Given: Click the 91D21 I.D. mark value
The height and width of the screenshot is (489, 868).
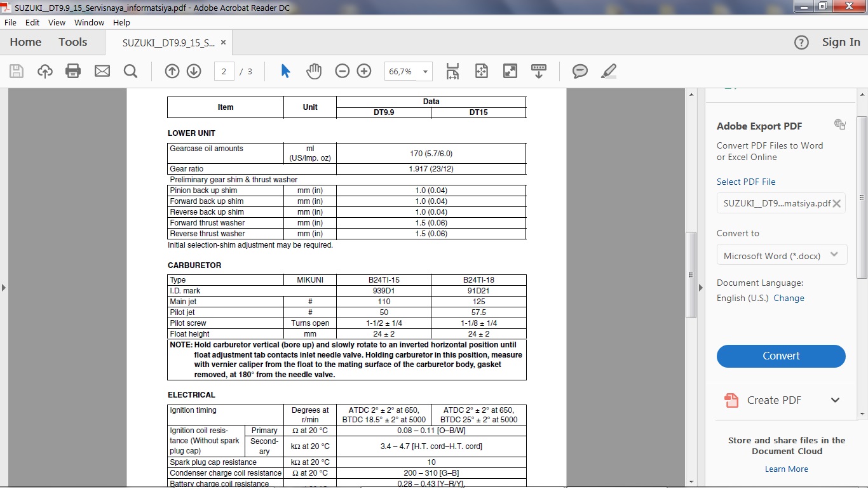Looking at the screenshot, I should (x=478, y=291).
